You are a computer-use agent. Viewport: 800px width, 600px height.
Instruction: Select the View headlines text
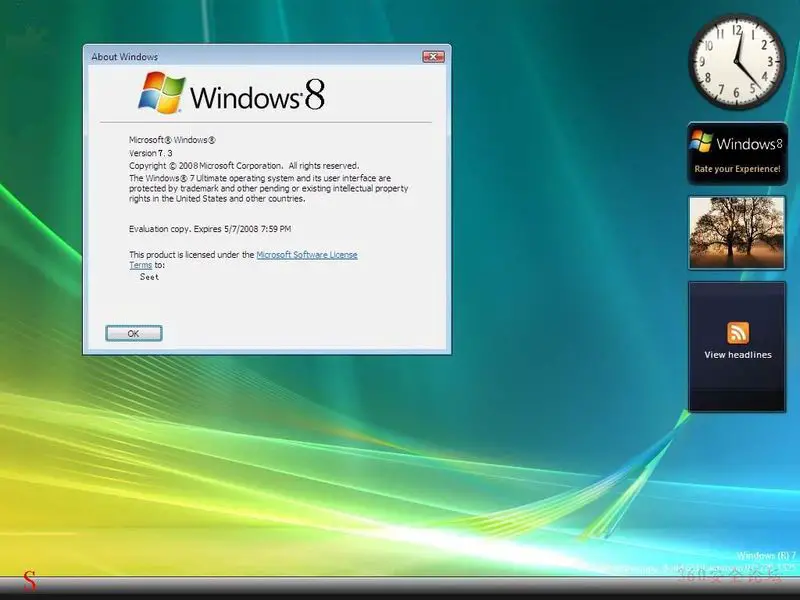click(x=738, y=355)
